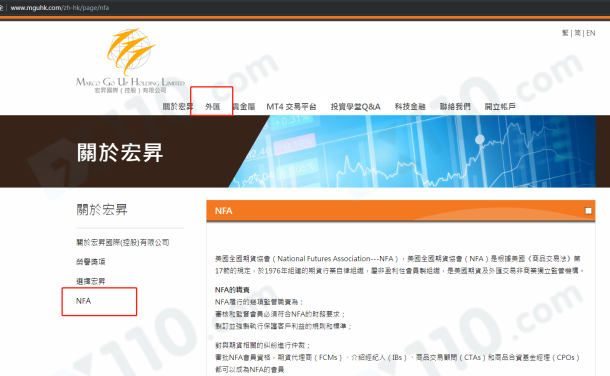Open the 聯絡我們 menu item
The height and width of the screenshot is (376, 610).
tap(455, 107)
